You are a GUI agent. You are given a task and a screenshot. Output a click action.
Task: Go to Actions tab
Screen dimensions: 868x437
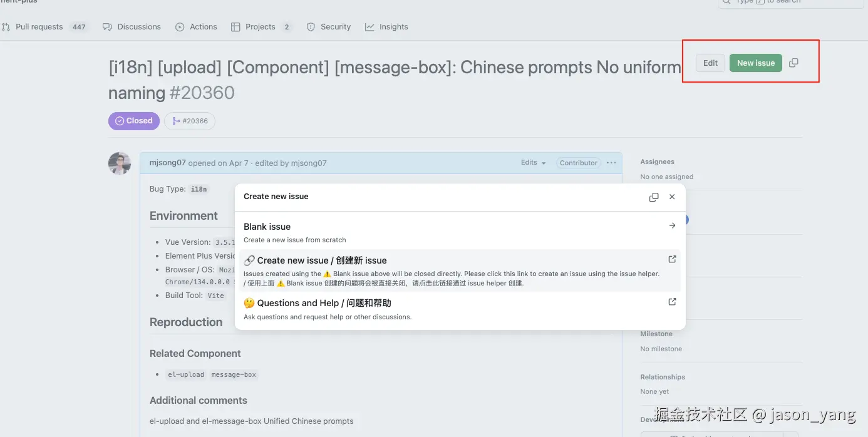point(196,27)
